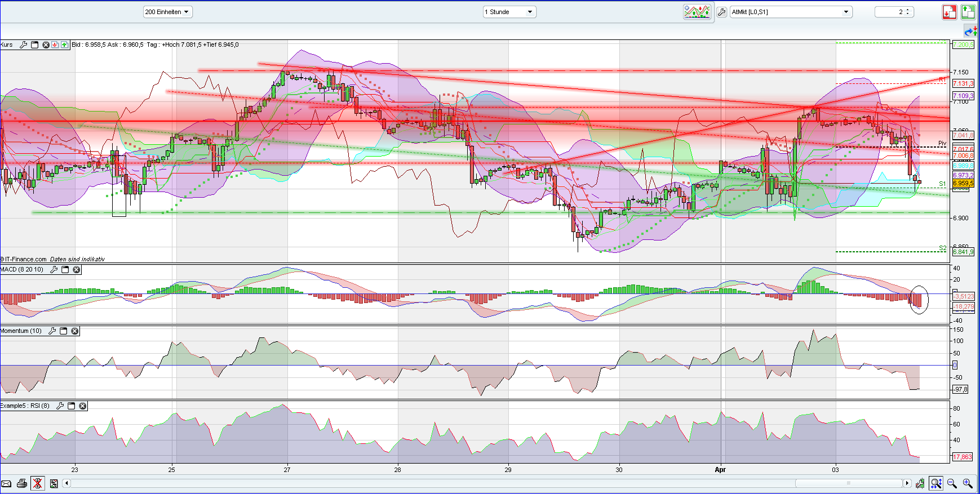Zoom out of the chart
The height and width of the screenshot is (494, 980).
[x=952, y=483]
